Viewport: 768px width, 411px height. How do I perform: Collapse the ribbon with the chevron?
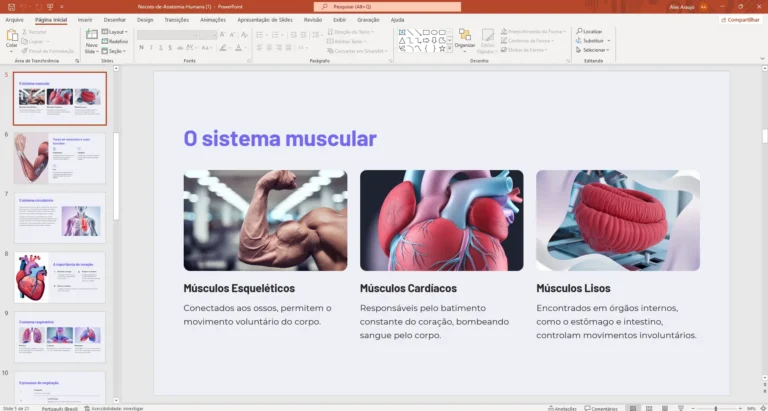[x=762, y=59]
